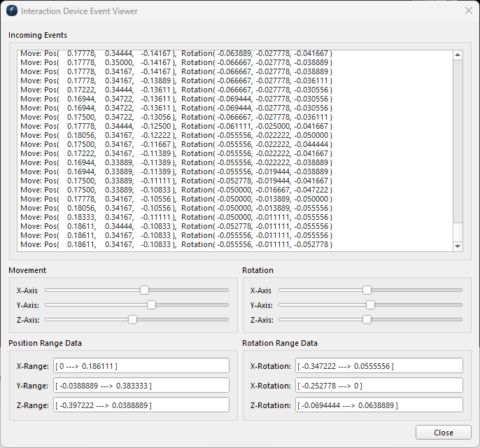Screen dimensions: 480x448
Task: Click the Movement X-Axis slider handle
Action: [x=144, y=290]
